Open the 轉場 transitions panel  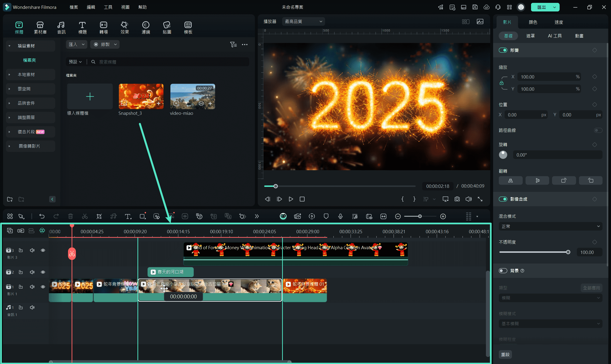[x=104, y=28]
